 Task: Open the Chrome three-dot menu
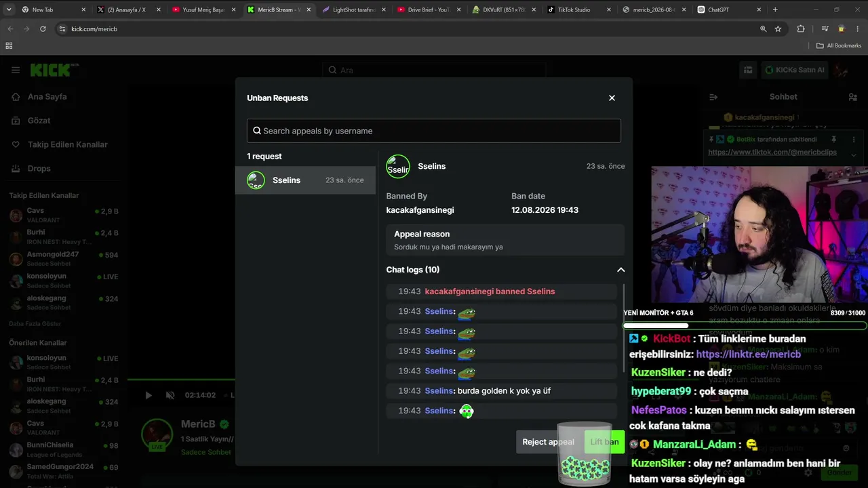(858, 29)
